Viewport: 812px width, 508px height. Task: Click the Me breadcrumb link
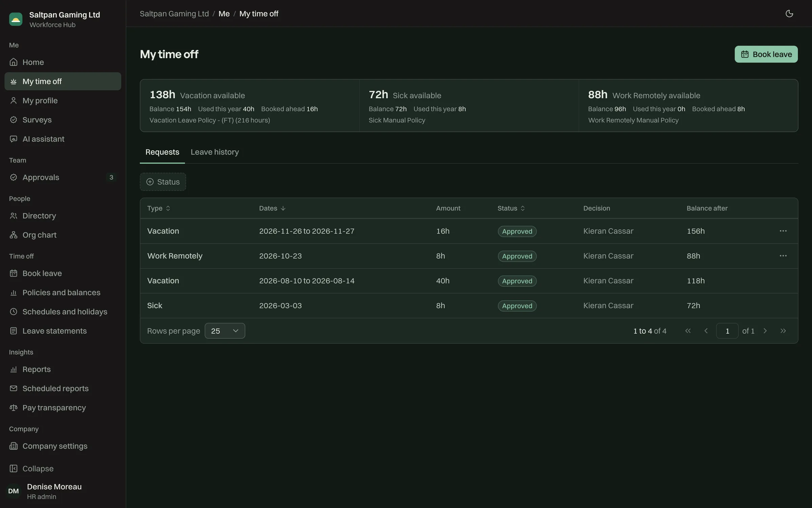pyautogui.click(x=224, y=14)
